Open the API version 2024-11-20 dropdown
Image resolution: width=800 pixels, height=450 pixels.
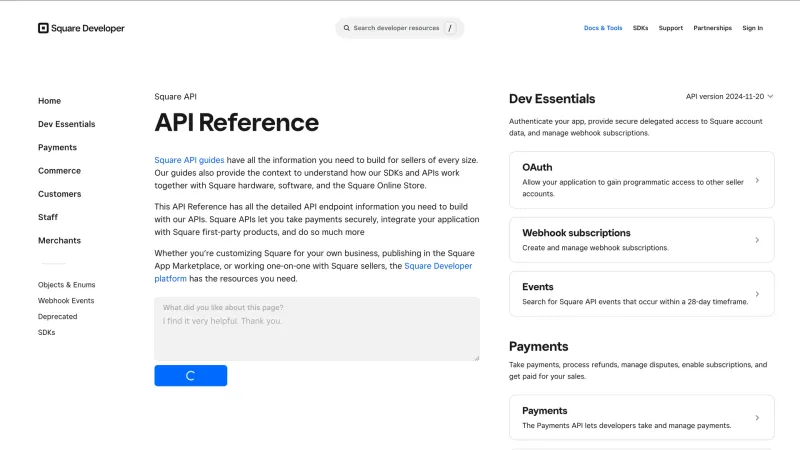click(730, 96)
